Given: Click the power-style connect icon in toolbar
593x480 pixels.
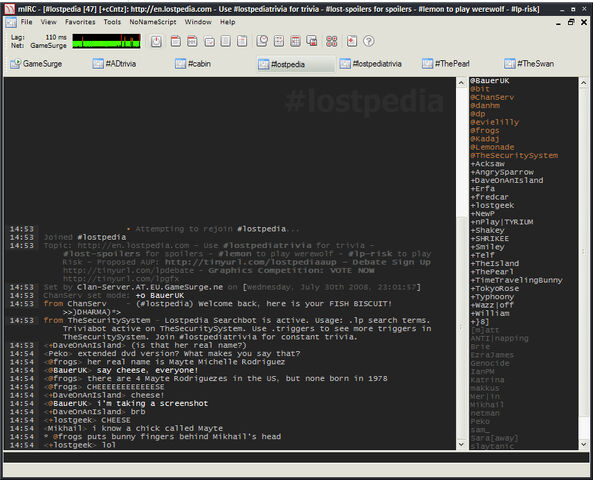Looking at the screenshot, I should [156, 41].
